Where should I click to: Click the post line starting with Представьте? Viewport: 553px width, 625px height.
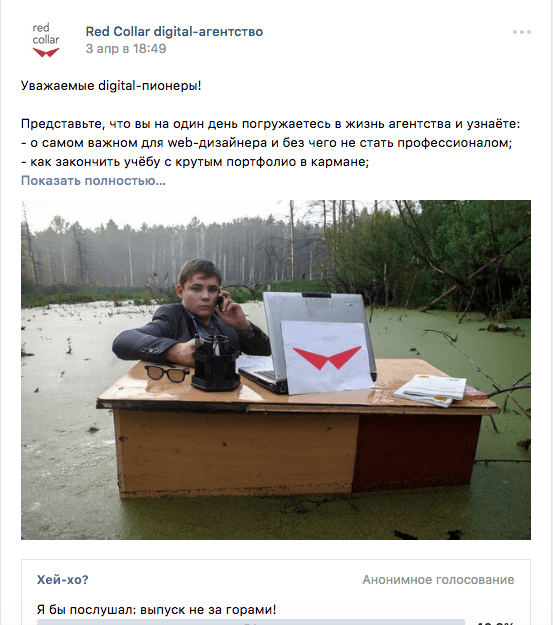tap(271, 124)
